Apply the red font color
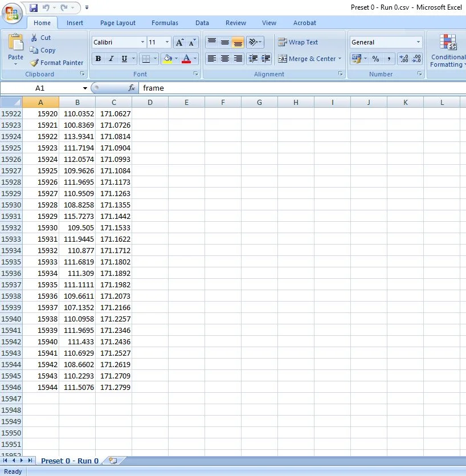466x476 pixels. point(186,59)
